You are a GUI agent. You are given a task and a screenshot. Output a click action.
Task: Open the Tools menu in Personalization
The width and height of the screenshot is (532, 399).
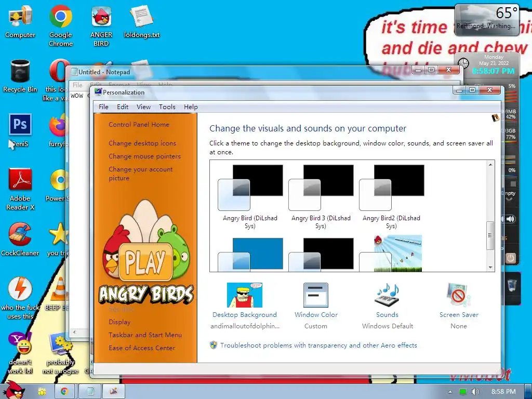point(167,107)
